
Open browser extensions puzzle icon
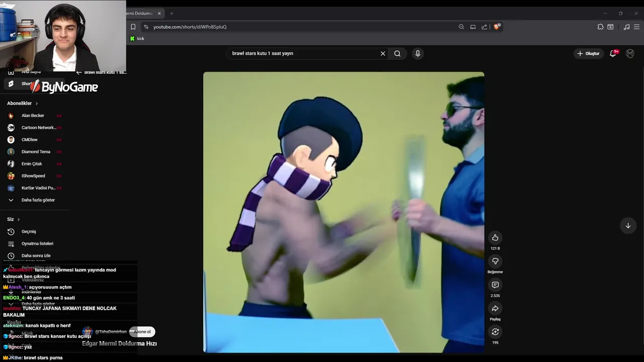600,27
